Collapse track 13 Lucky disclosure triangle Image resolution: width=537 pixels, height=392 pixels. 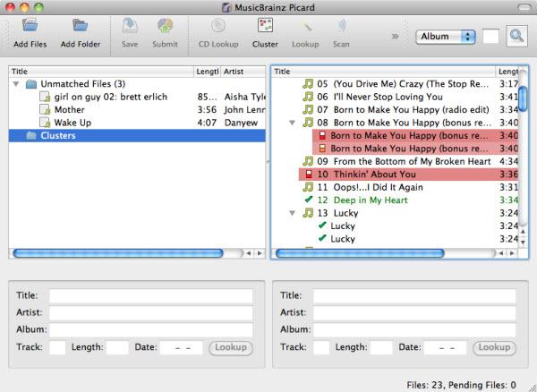[294, 213]
